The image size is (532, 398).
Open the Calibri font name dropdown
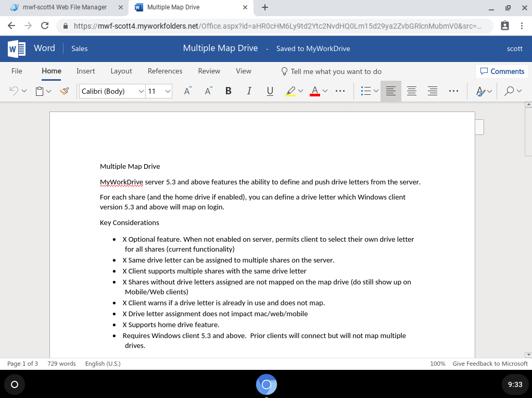click(141, 91)
